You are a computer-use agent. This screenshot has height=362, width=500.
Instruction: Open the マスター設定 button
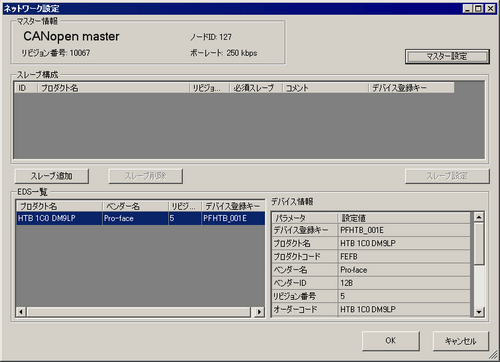point(447,56)
